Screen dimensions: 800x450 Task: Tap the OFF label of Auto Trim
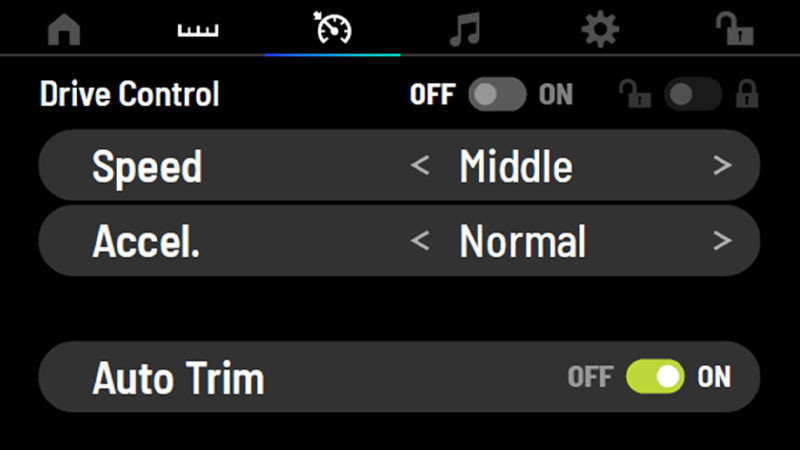point(590,377)
